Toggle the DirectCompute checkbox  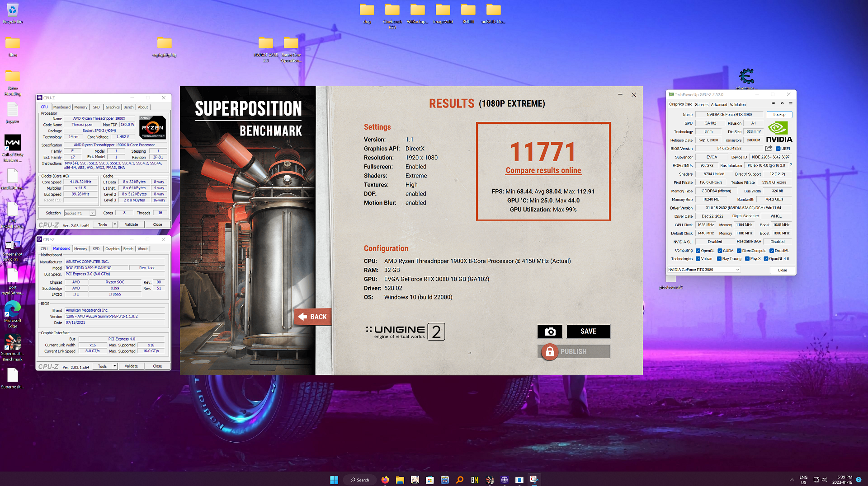click(739, 251)
